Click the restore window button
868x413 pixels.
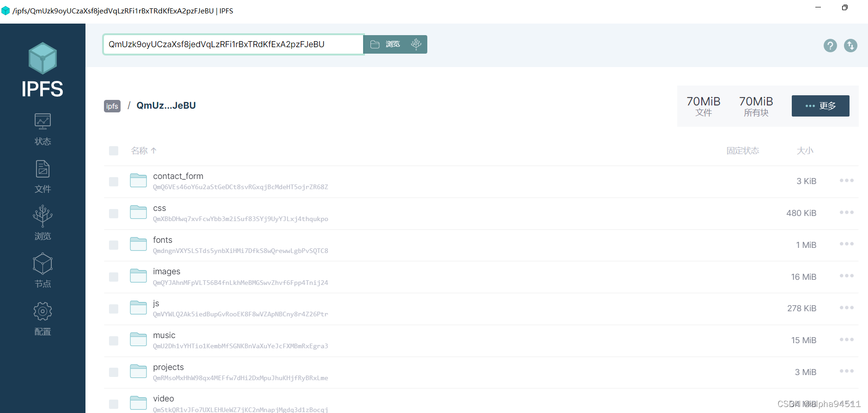[x=845, y=7]
